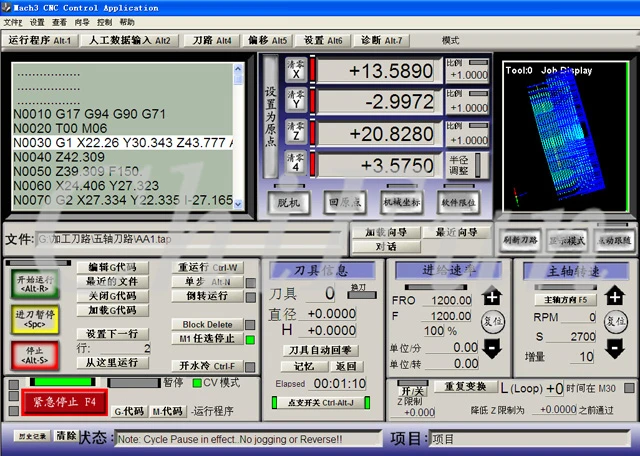Click 关闭G代码 close G-code button
Image resolution: width=640 pixels, height=456 pixels.
(x=113, y=296)
